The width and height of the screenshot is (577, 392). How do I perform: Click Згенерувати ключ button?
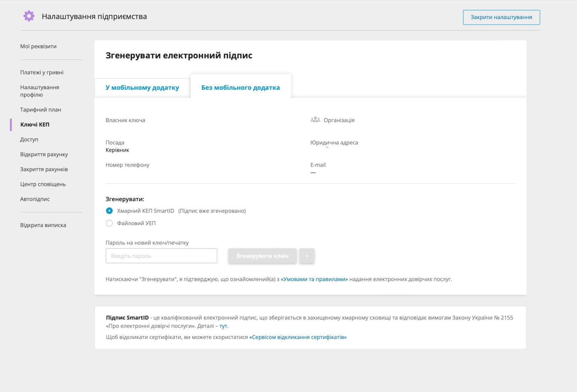[x=262, y=256]
